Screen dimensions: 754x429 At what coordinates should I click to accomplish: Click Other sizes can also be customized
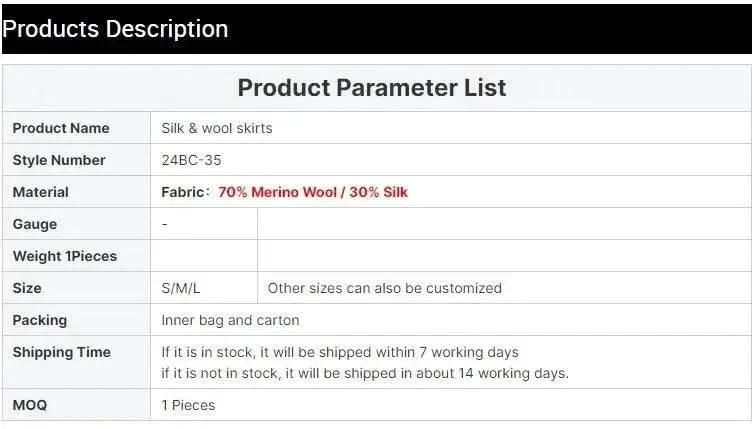(x=385, y=288)
